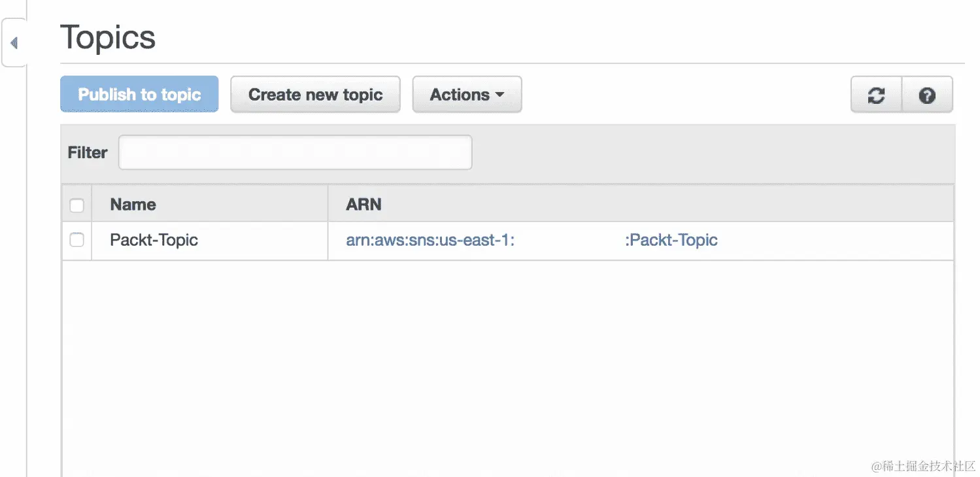This screenshot has width=980, height=477.
Task: Select the Packt-Topic name cell
Action: coord(154,240)
